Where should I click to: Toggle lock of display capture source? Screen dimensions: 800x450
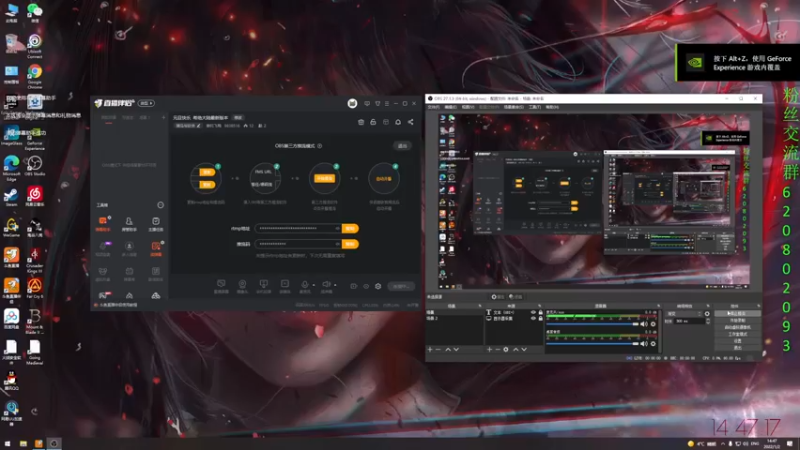click(540, 318)
